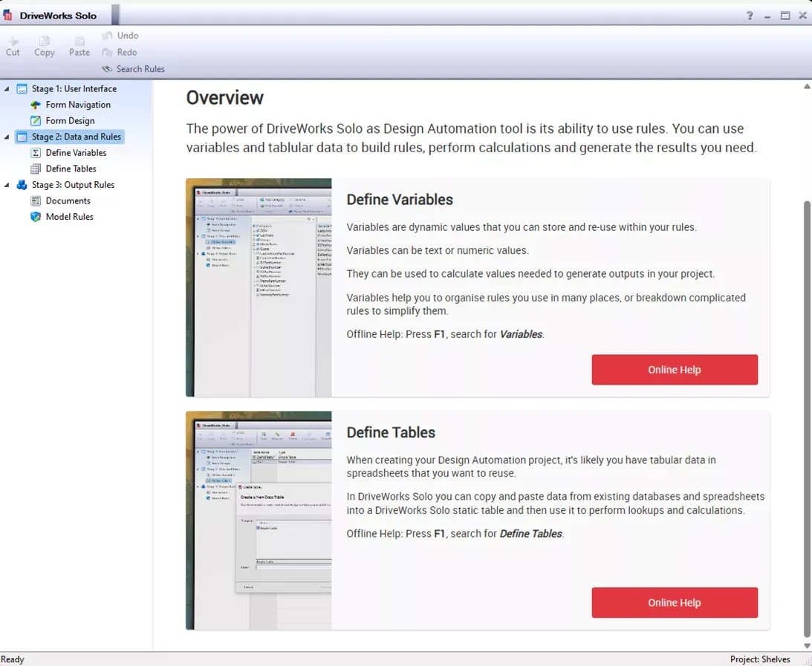Viewport: 812px width, 666px height.
Task: Click the Undo text label
Action: tap(127, 35)
